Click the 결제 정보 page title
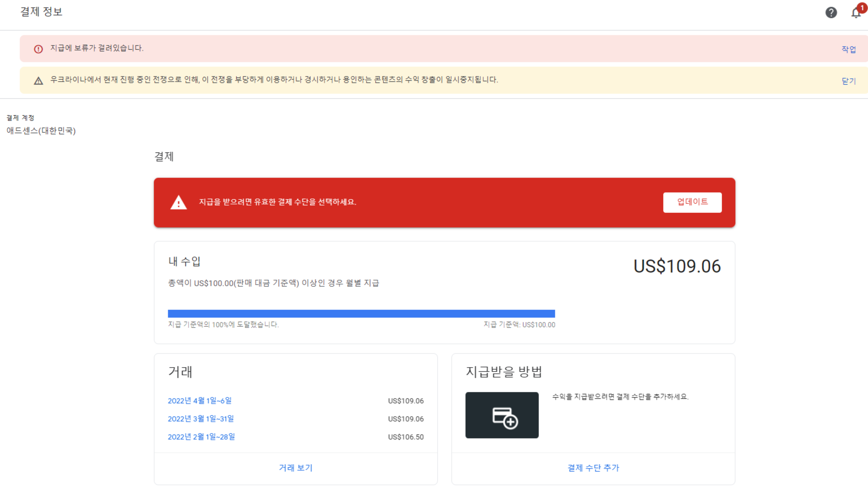 (x=41, y=12)
